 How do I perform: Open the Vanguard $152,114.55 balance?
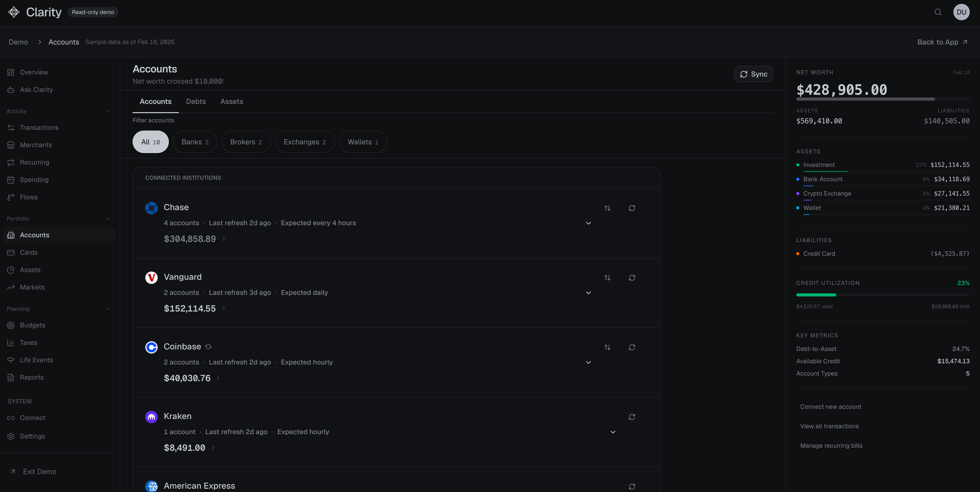pyautogui.click(x=189, y=309)
